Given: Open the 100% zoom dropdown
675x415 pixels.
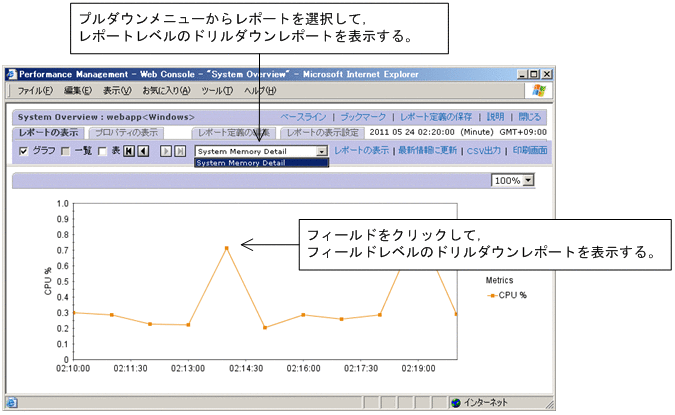Looking at the screenshot, I should point(528,180).
